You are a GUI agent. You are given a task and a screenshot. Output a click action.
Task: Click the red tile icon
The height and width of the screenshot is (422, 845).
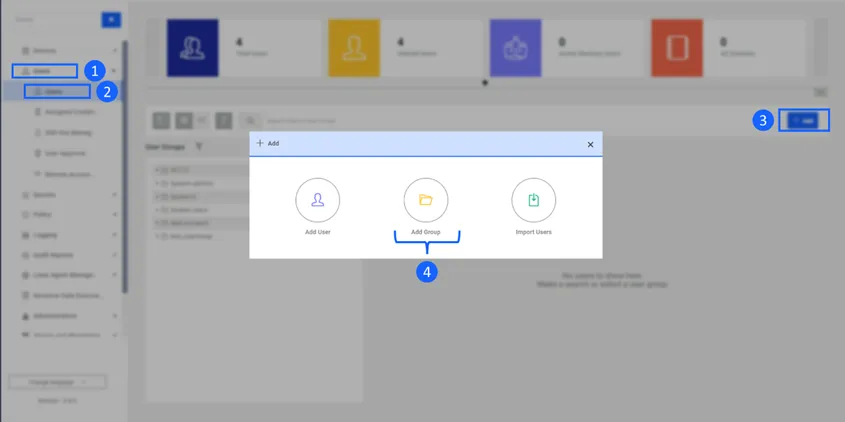pos(677,48)
